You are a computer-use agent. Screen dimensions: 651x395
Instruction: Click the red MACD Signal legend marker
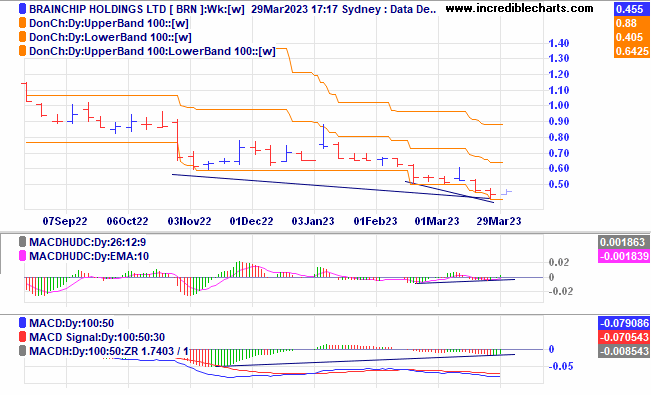(22, 337)
